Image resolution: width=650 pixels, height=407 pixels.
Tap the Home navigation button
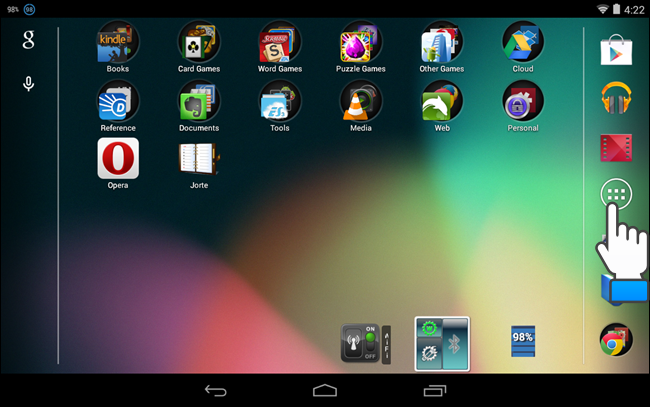[x=325, y=390]
